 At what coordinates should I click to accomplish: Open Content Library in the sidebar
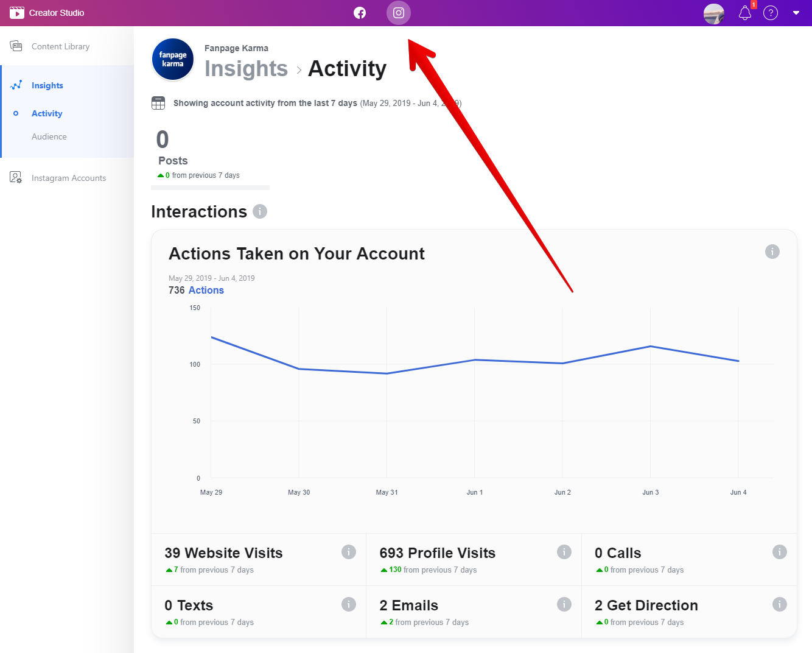tap(60, 46)
